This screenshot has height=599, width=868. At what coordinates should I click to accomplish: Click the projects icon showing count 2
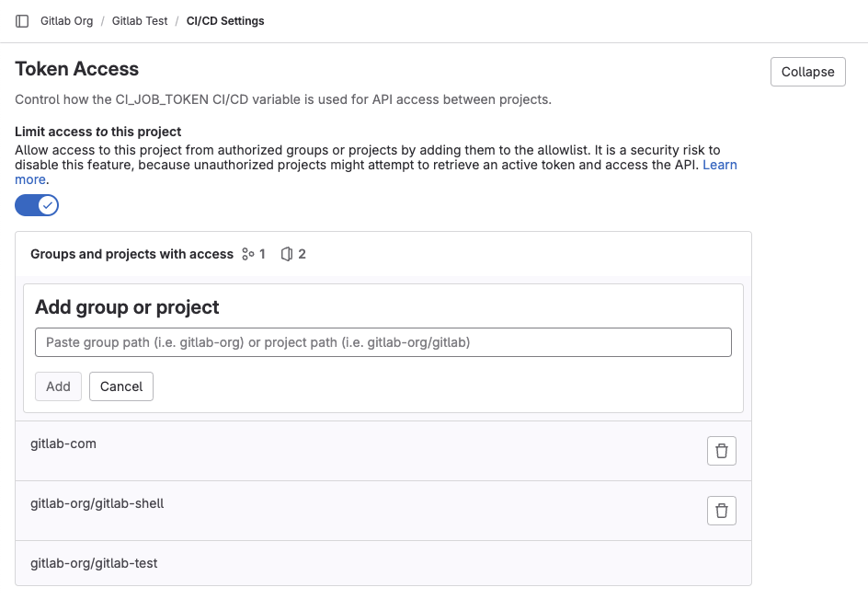click(x=288, y=254)
